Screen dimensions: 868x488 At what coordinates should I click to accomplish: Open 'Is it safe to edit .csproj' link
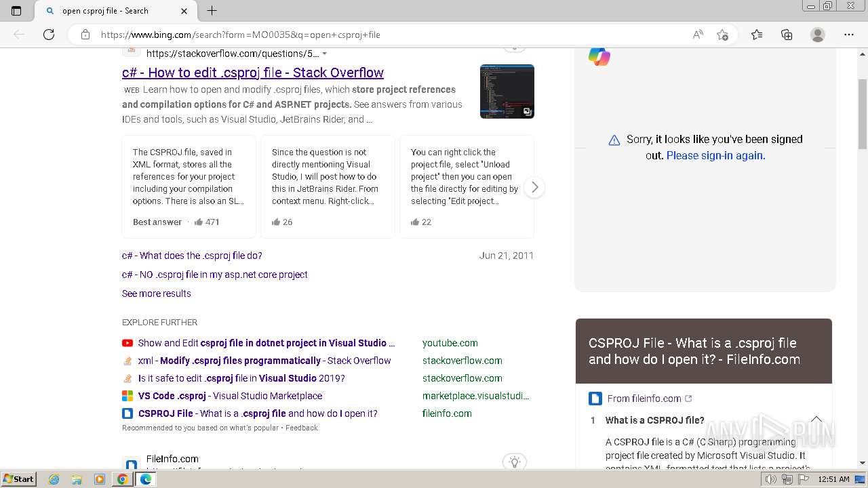tap(241, 378)
